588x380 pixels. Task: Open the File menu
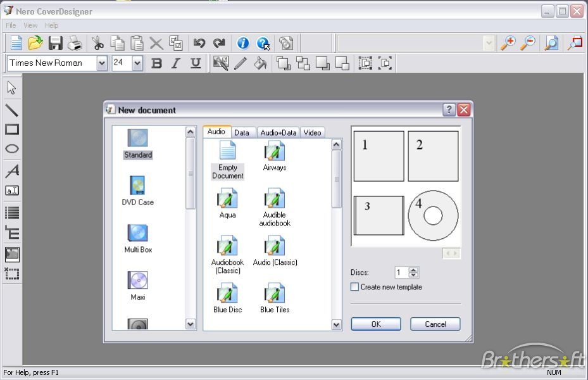click(11, 25)
